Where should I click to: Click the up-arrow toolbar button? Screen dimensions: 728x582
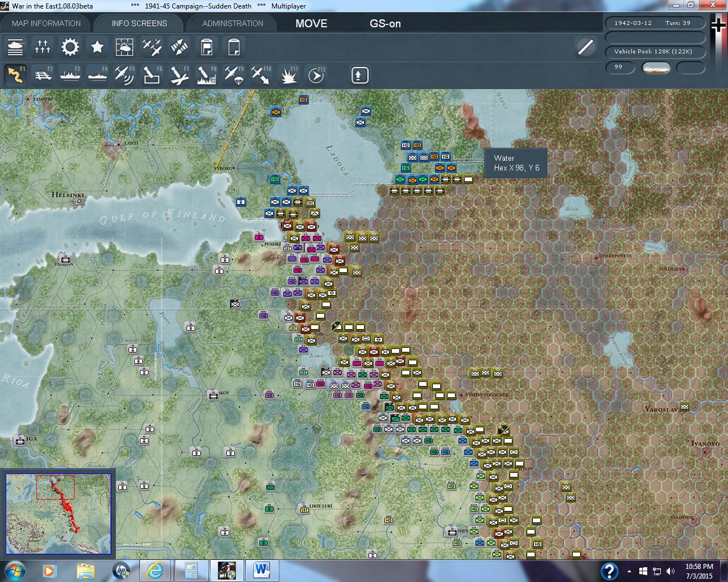pos(359,75)
